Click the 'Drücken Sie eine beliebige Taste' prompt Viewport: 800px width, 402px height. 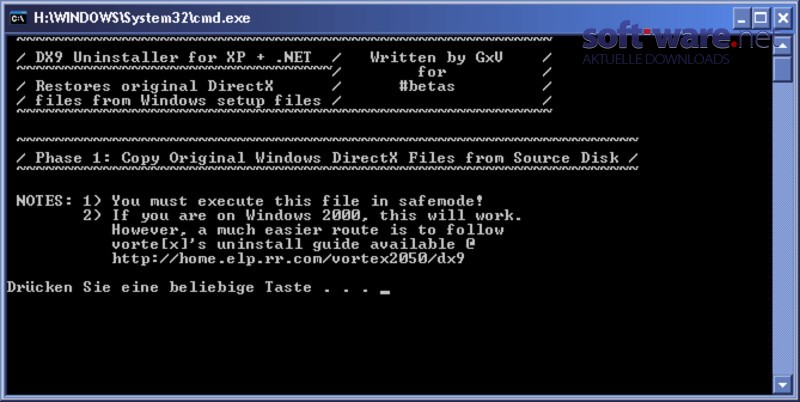(x=159, y=287)
